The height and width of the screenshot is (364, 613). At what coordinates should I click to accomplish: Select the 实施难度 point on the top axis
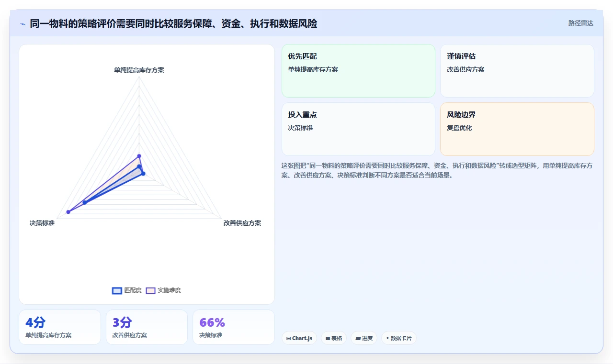tap(139, 156)
